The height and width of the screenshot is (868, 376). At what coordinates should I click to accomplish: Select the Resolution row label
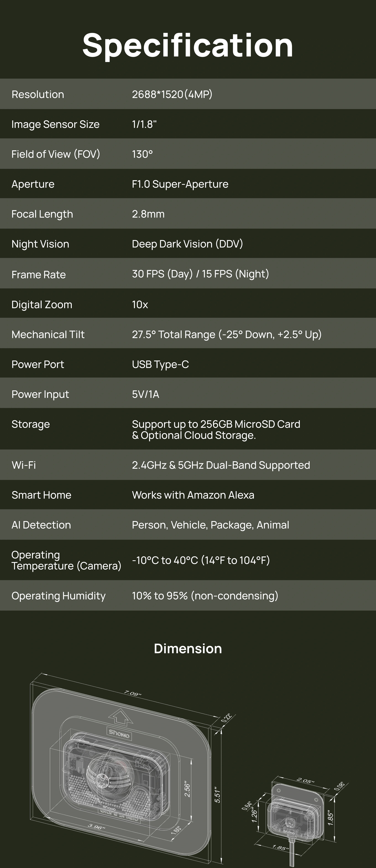(x=38, y=94)
